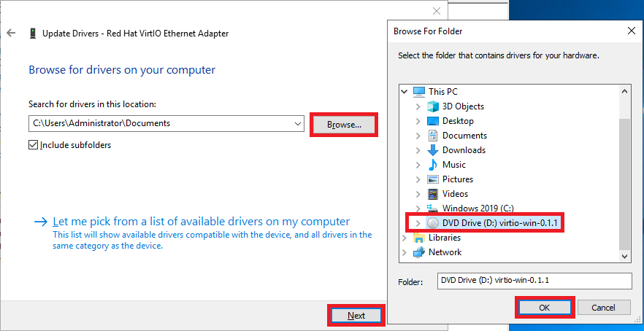Image resolution: width=644 pixels, height=331 pixels.
Task: Confirm folder selection with OK
Action: tap(545, 308)
